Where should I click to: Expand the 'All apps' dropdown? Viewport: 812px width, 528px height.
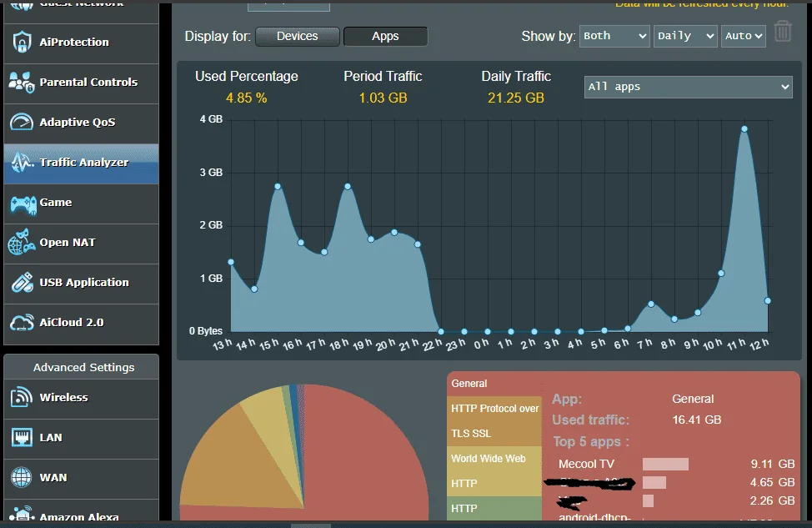pyautogui.click(x=689, y=87)
